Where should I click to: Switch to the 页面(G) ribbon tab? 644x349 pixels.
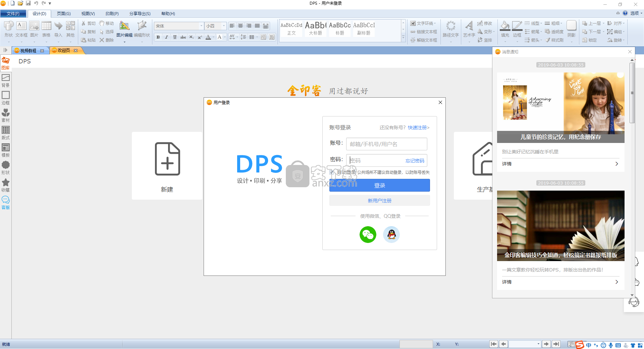coord(64,14)
